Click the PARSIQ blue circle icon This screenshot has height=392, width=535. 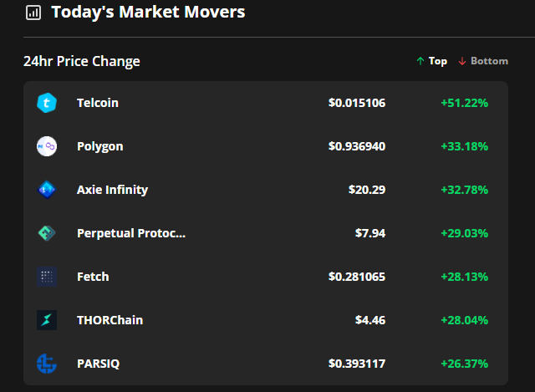[x=47, y=364]
